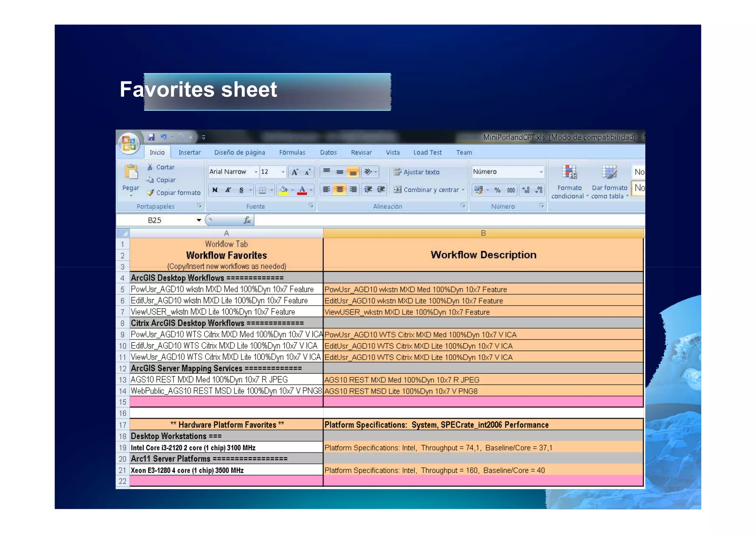Align text to vertical middle

(340, 172)
